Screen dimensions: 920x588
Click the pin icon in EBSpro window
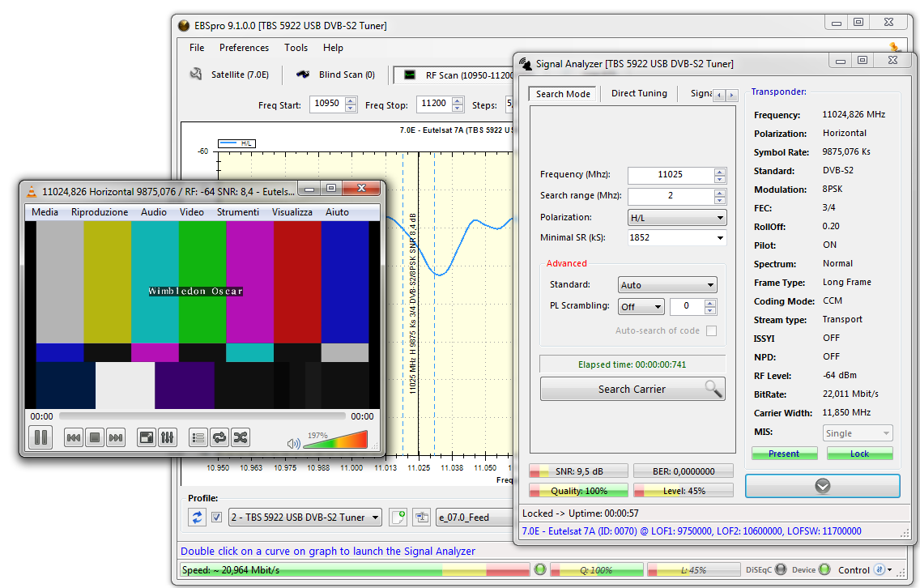(894, 47)
